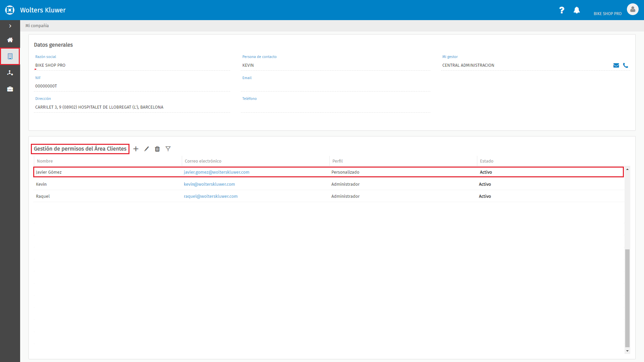Click the table vertical scrollbar thumb
The height and width of the screenshot is (362, 644).
point(627,298)
